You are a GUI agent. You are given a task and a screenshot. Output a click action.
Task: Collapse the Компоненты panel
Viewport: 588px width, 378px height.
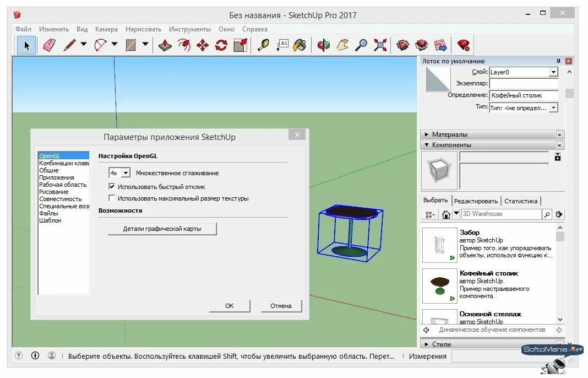click(427, 144)
